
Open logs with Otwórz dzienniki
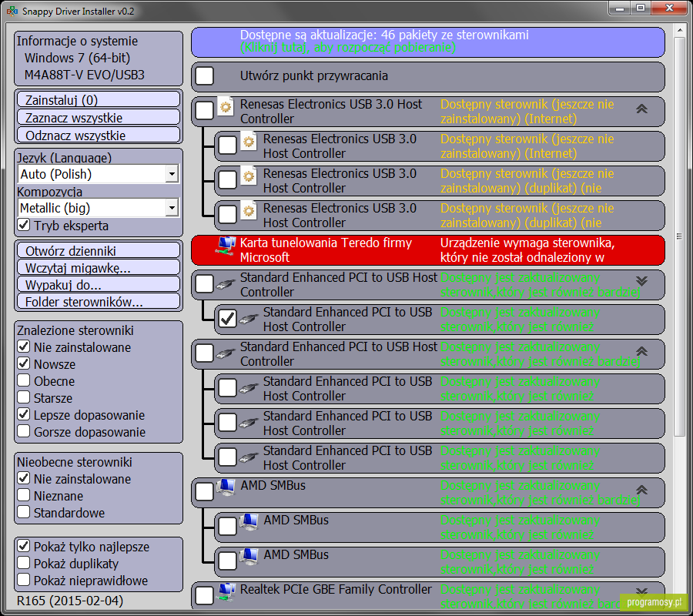click(x=99, y=250)
